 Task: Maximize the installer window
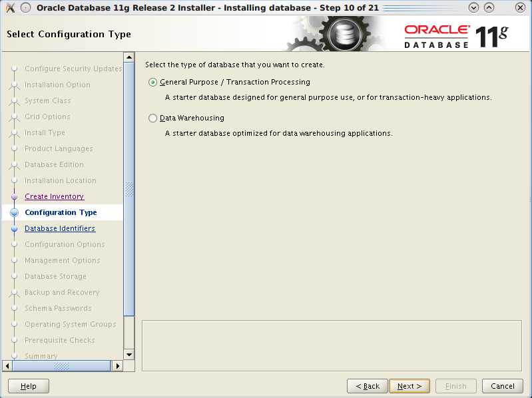489,7
